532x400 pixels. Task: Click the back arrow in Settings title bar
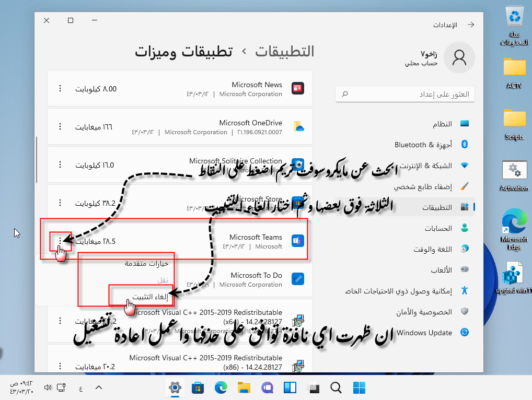(471, 25)
